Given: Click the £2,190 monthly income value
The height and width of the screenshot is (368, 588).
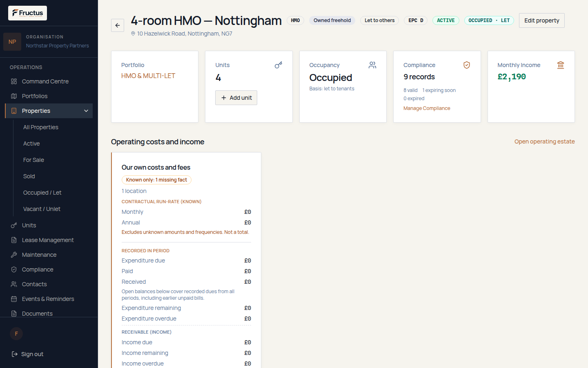Looking at the screenshot, I should tap(512, 76).
